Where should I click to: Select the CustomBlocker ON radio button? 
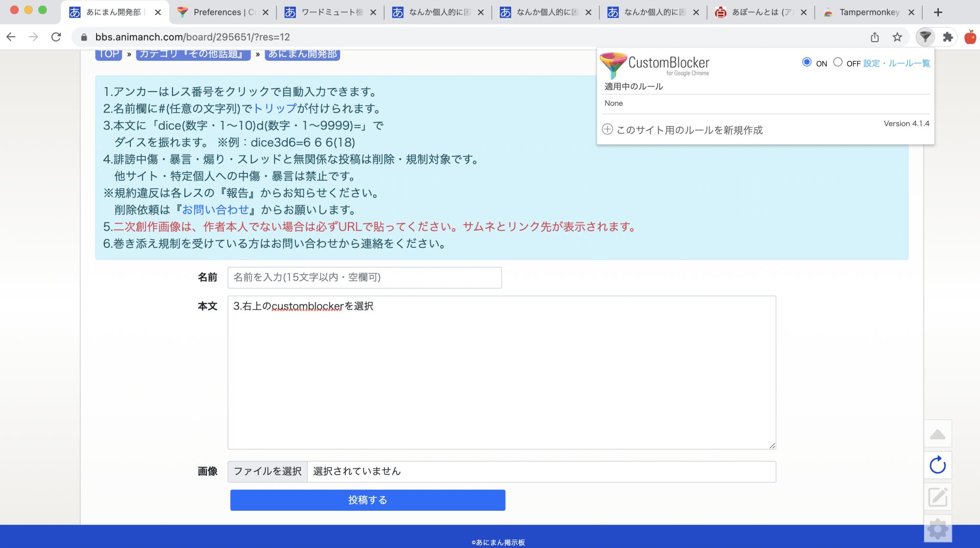coord(807,62)
